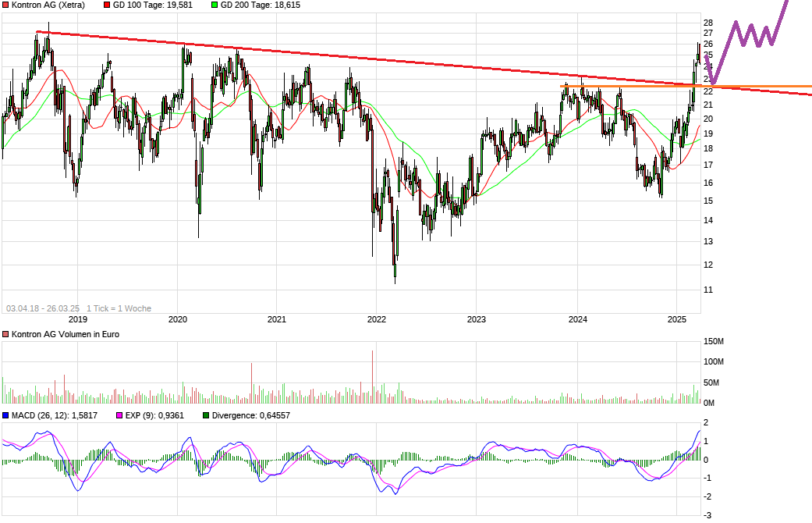Click the 2023 label on time axis
The width and height of the screenshot is (812, 523).
(x=477, y=319)
